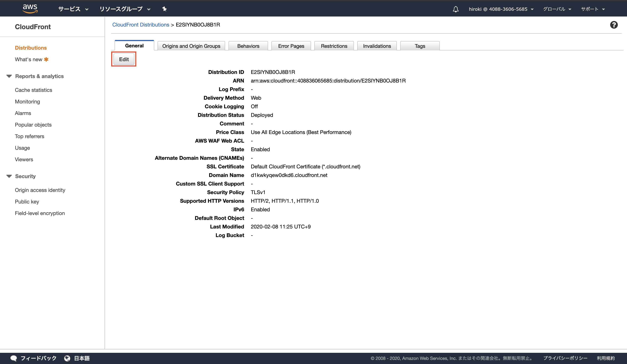Image resolution: width=627 pixels, height=364 pixels.
Task: Open the グローバル region dropdown
Action: [557, 9]
